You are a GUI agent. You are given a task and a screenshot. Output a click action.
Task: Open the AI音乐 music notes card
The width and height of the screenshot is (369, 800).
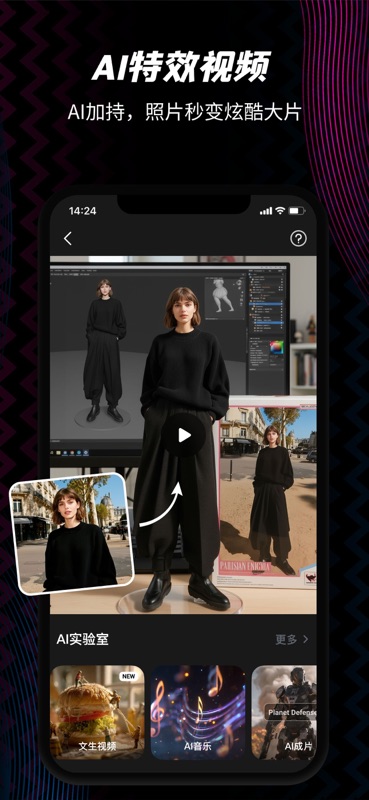[198, 712]
